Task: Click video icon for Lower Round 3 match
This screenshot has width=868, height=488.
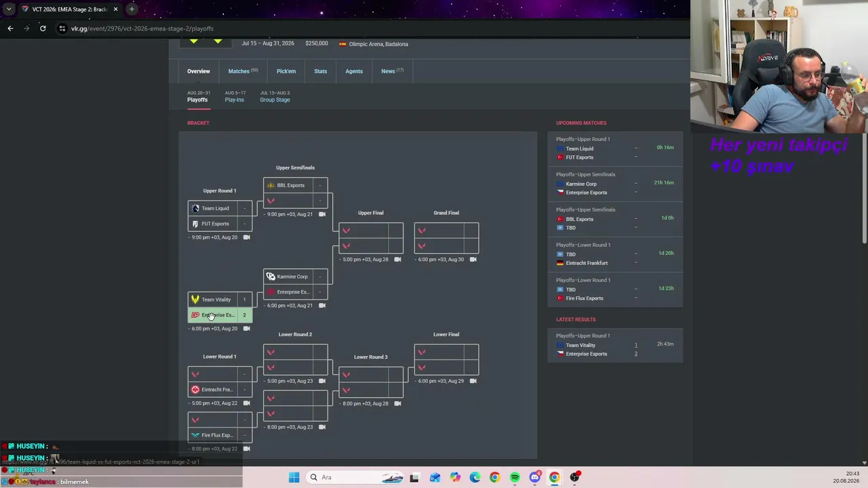Action: [x=397, y=404]
